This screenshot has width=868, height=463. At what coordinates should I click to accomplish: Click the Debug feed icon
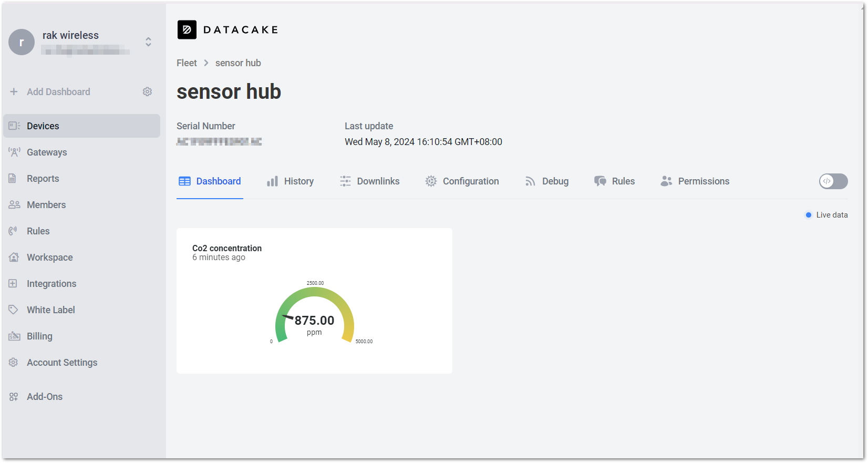click(530, 181)
